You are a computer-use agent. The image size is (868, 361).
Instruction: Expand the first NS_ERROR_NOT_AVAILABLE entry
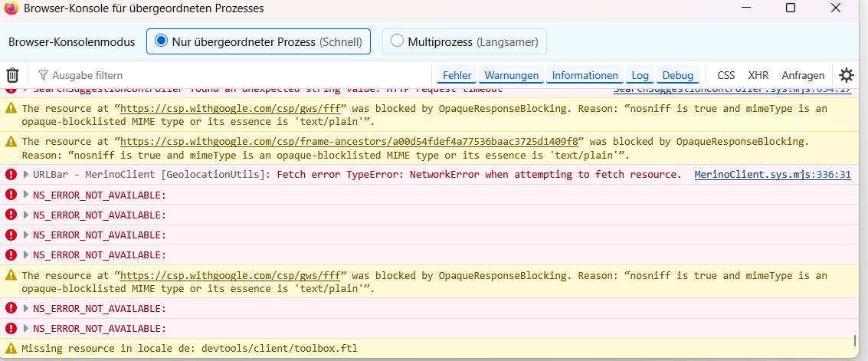pos(26,195)
